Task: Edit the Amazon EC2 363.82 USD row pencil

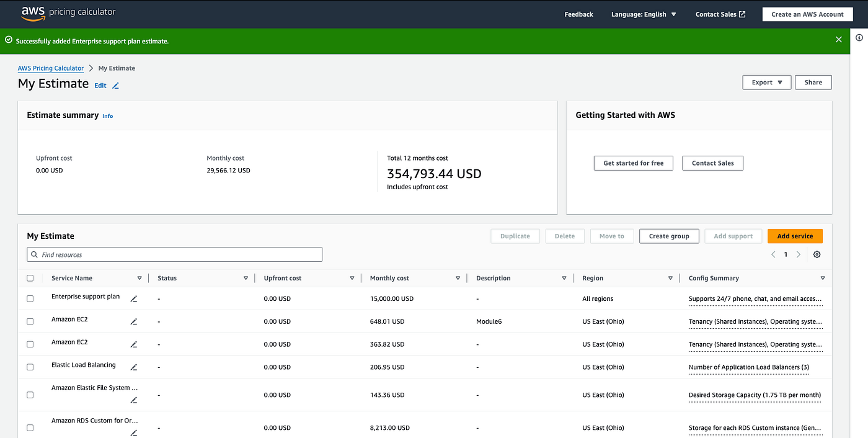Action: [134, 344]
